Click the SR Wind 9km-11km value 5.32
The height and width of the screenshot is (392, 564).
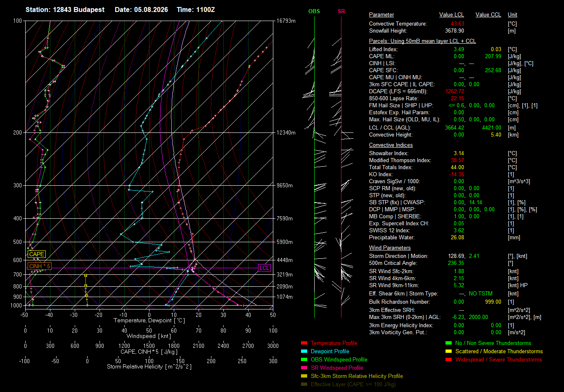point(459,285)
